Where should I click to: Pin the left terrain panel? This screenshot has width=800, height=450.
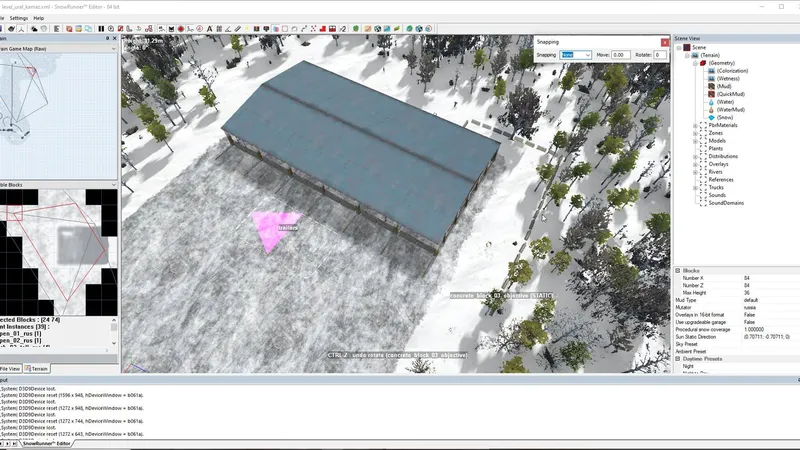coord(107,38)
